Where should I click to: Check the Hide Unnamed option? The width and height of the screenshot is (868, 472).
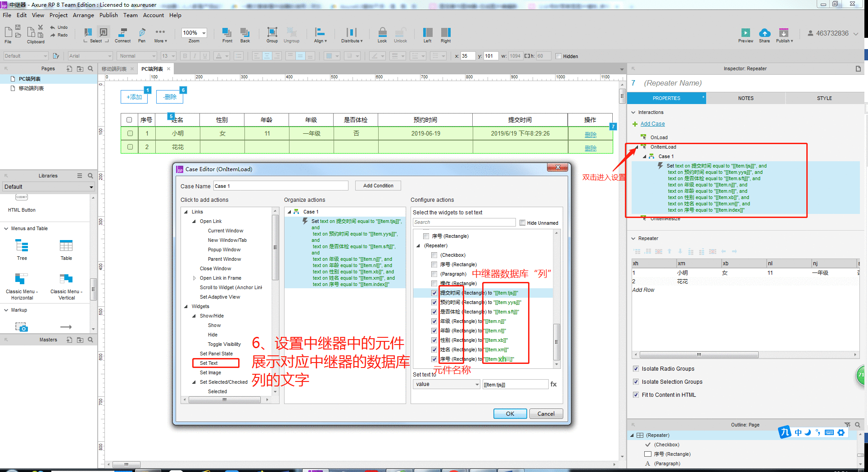click(522, 222)
